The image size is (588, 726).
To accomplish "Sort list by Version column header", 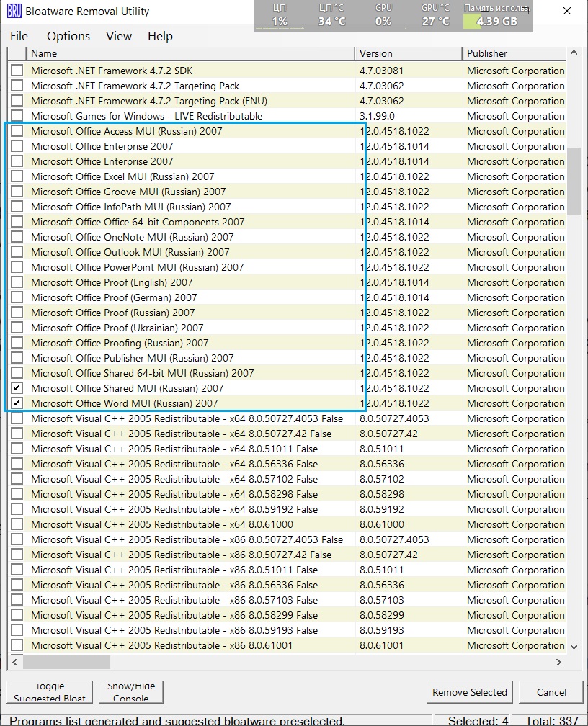I will (x=409, y=53).
